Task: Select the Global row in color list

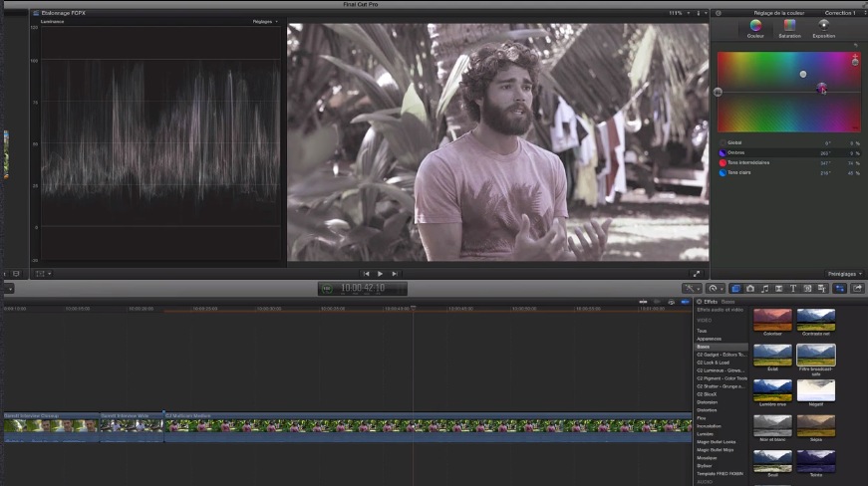Action: [x=789, y=142]
